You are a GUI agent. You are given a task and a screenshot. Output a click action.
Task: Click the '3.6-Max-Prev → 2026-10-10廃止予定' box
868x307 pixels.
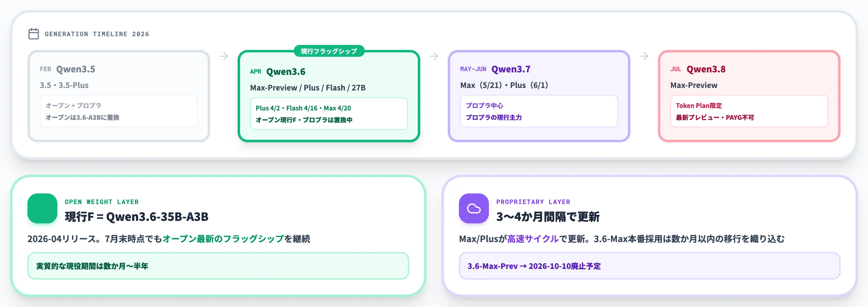(649, 266)
